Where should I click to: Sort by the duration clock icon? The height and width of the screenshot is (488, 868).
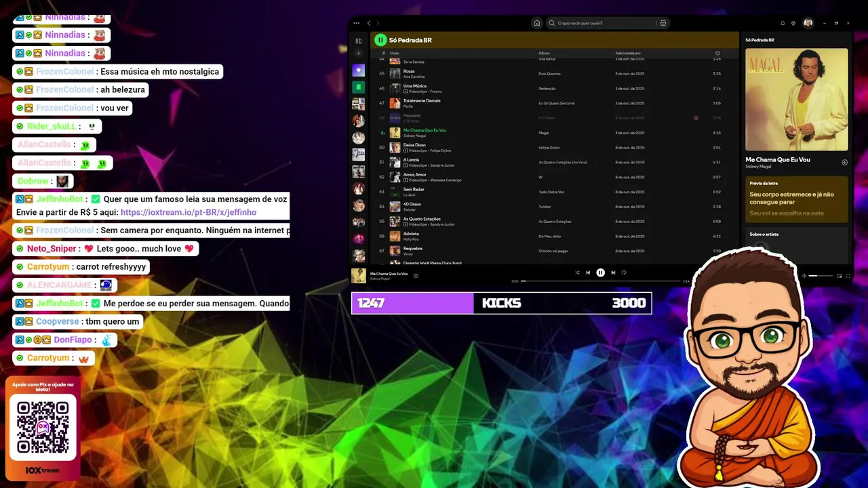pos(717,53)
